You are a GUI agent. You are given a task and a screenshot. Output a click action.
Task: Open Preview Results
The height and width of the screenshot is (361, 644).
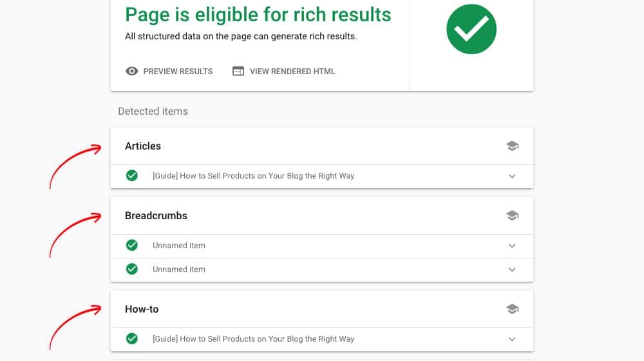[x=178, y=72]
